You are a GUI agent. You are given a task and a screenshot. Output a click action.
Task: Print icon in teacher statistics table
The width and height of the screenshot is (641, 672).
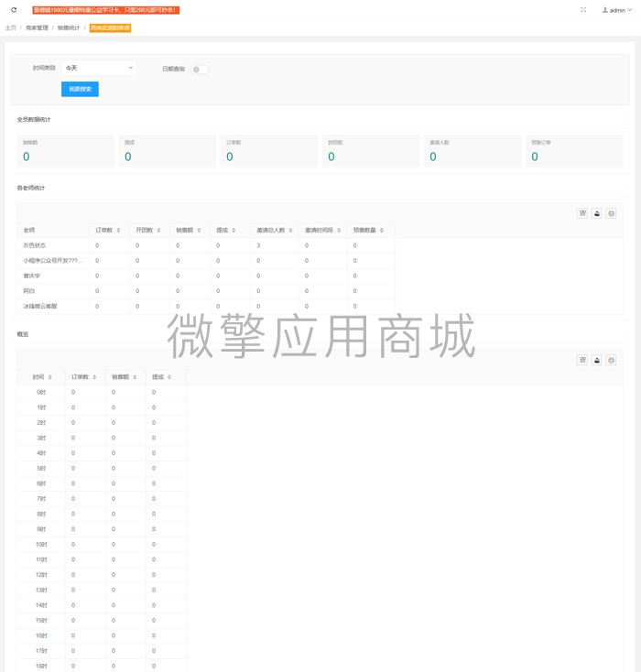pos(612,213)
